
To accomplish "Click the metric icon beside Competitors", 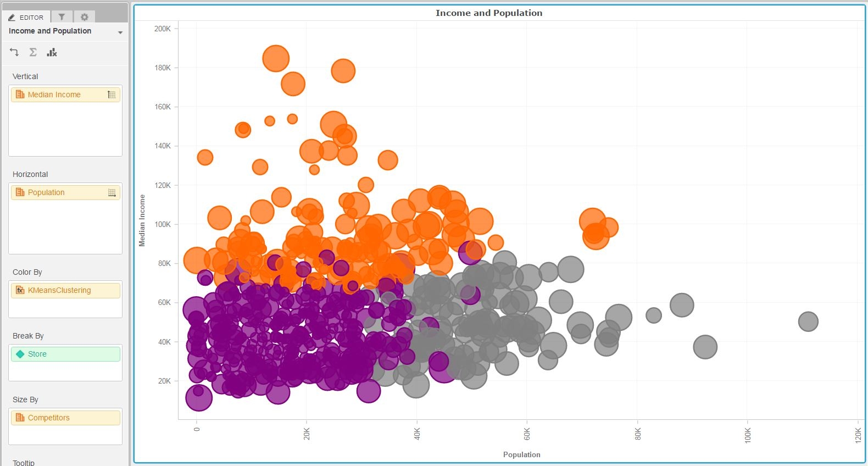I will coord(20,418).
